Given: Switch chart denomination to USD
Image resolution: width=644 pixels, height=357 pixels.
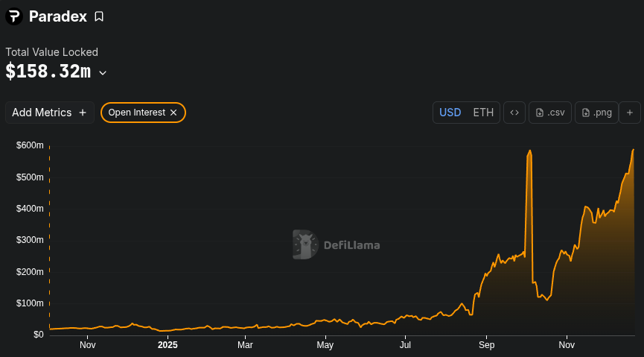Looking at the screenshot, I should (x=450, y=113).
